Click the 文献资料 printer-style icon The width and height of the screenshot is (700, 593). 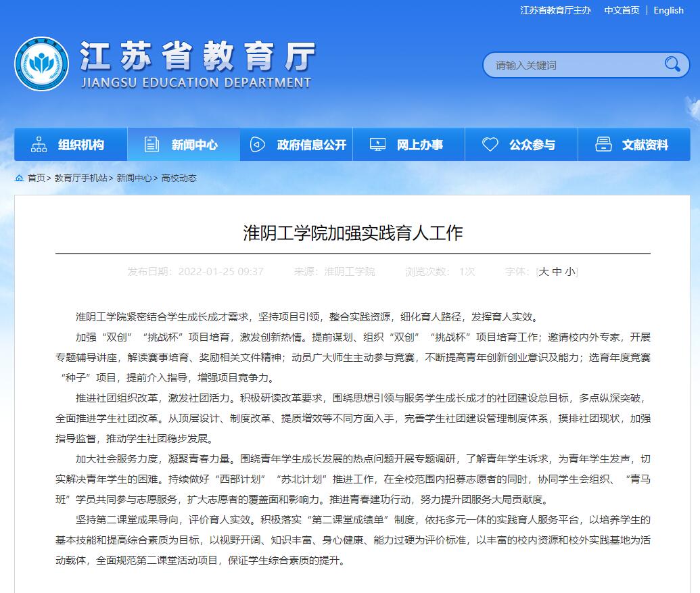[x=603, y=145]
